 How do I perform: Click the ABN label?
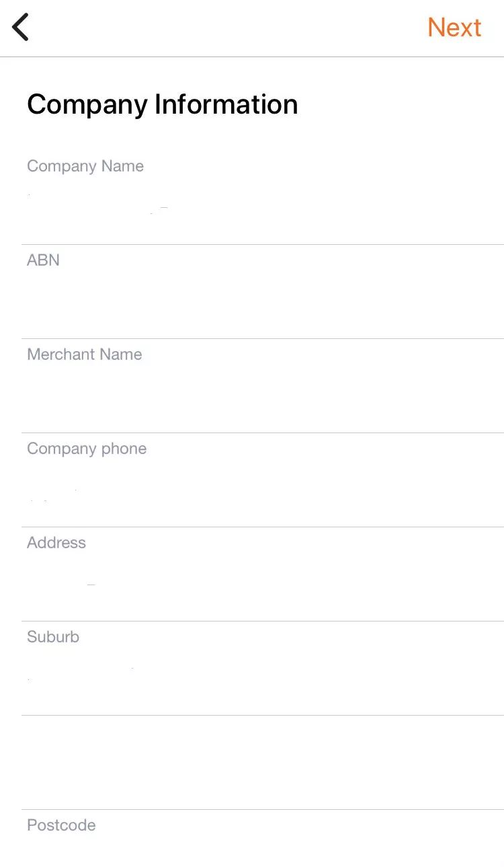(x=43, y=260)
